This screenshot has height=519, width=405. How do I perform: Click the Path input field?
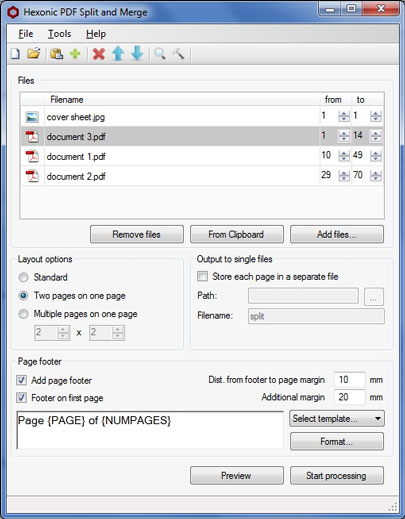tap(303, 296)
